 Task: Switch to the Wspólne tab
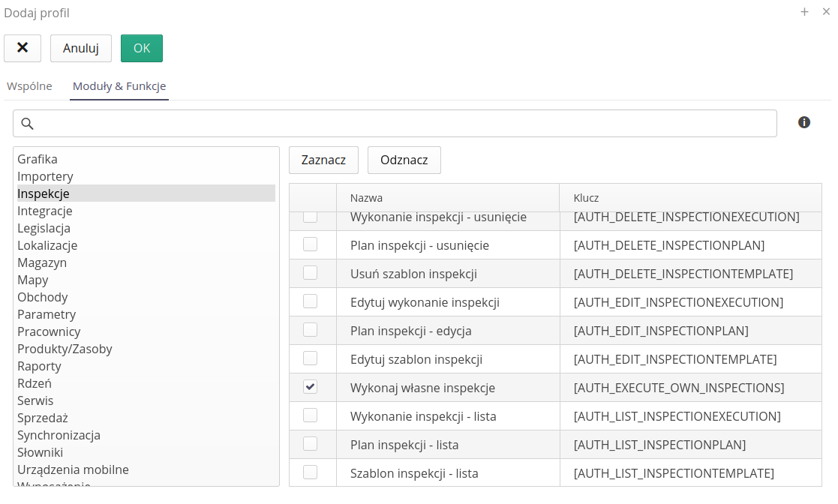tap(29, 86)
